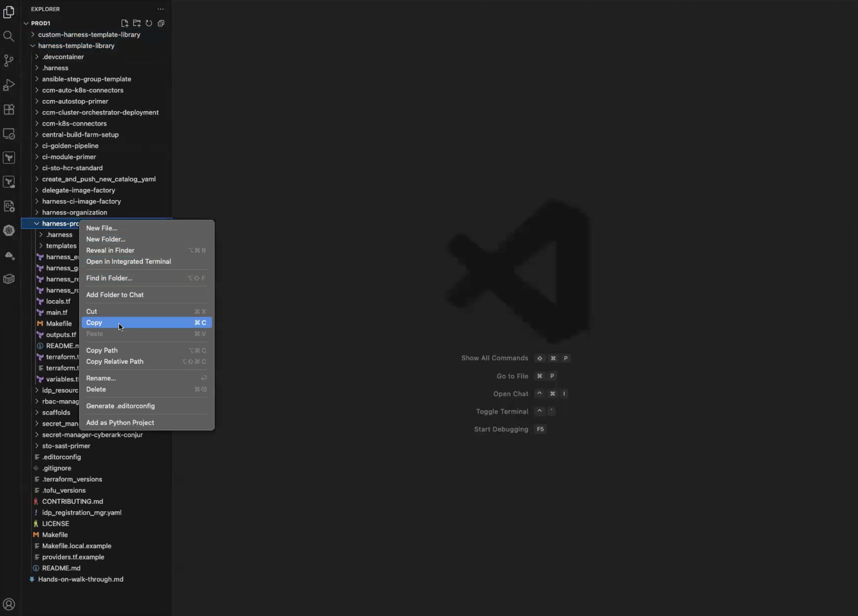Open the Extensions view
The width and height of the screenshot is (858, 616).
pyautogui.click(x=9, y=109)
